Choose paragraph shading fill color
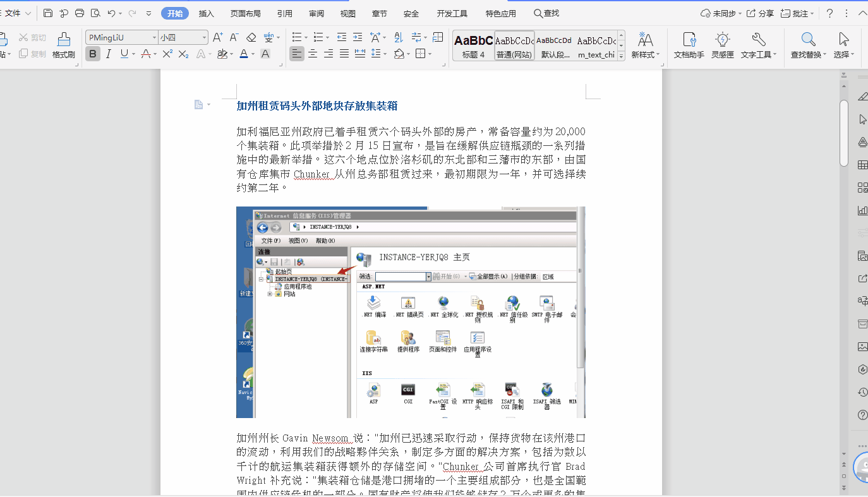Screen dimensions: 868x497 (x=399, y=54)
